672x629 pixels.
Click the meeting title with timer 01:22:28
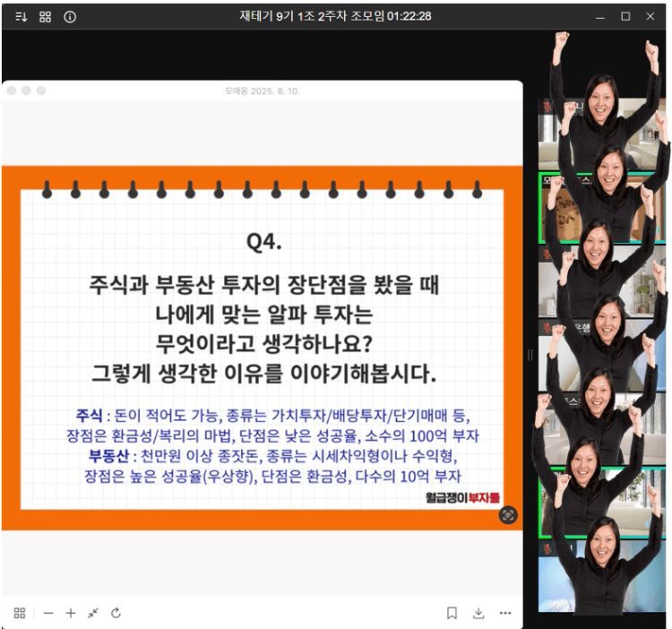[x=336, y=16]
